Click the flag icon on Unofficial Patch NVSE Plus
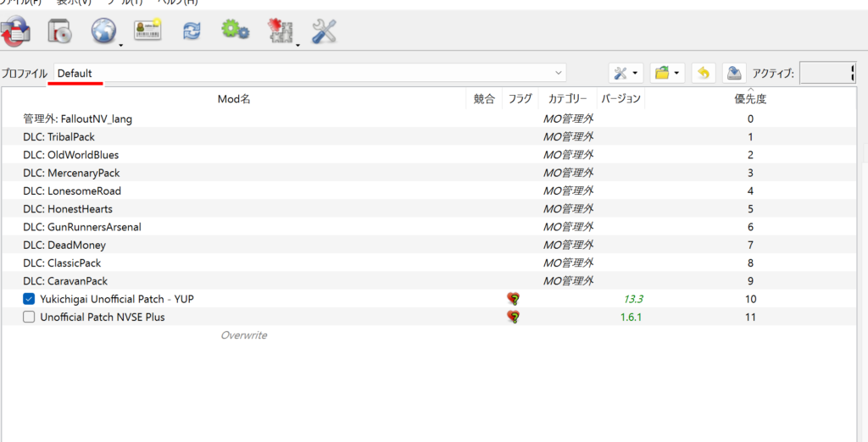Image resolution: width=868 pixels, height=442 pixels. click(513, 317)
